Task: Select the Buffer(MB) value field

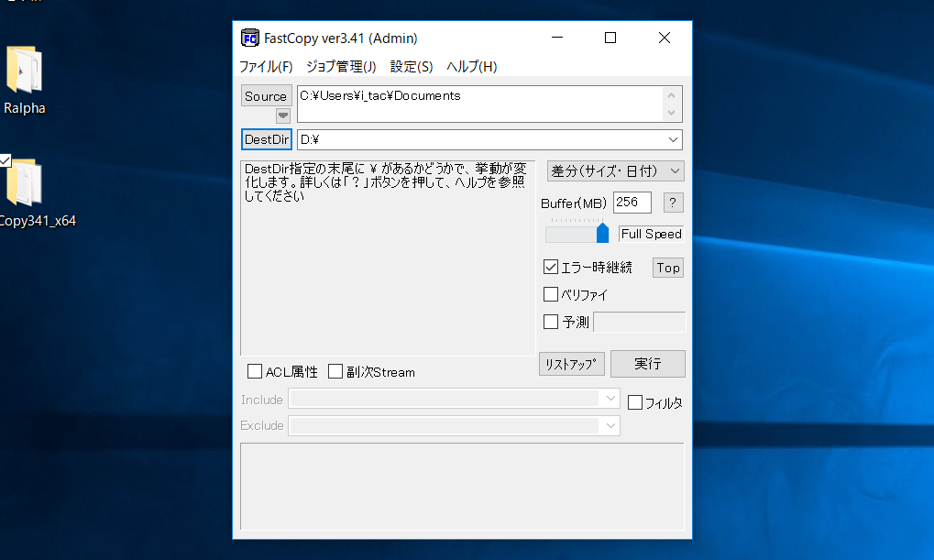Action: [x=632, y=203]
